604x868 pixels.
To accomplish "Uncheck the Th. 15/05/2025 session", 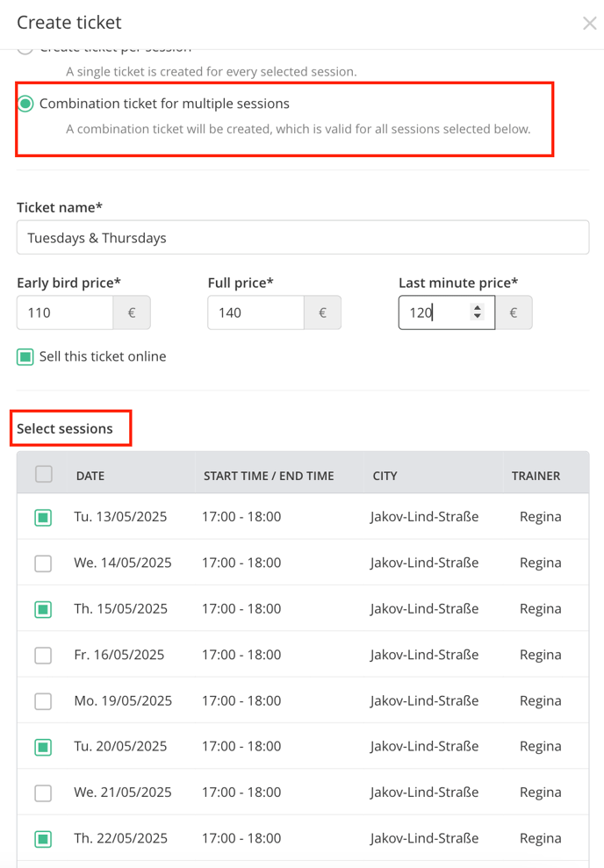I will 43,609.
